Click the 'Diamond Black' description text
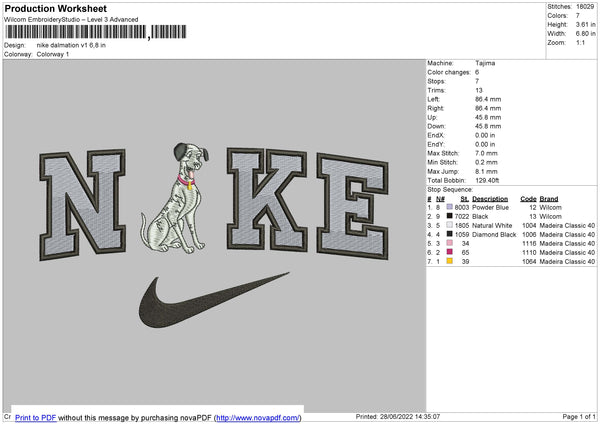The height and width of the screenshot is (424, 600). [x=494, y=235]
